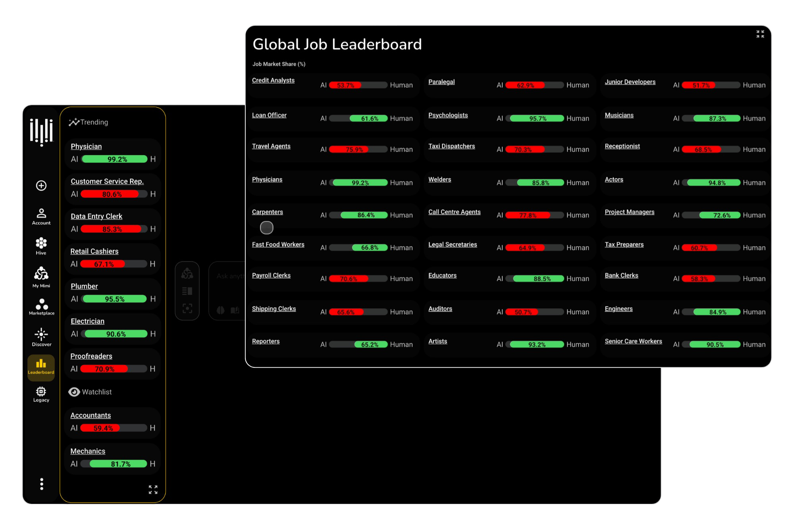Click the layout list icon in the tool strip
This screenshot has height=532, width=794.
point(187,291)
